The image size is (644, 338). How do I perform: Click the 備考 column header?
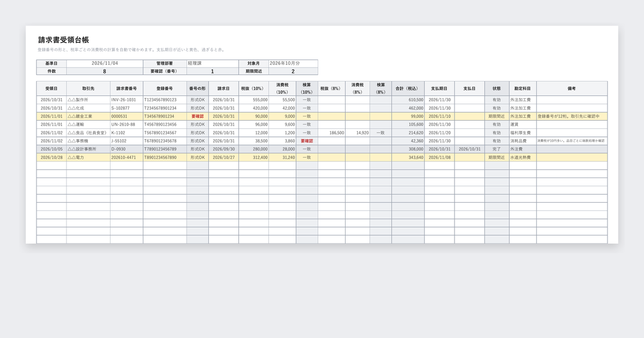[572, 89]
